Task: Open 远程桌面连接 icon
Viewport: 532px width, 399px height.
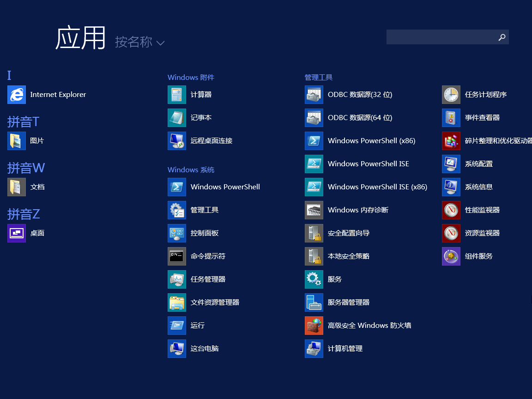Action: click(x=177, y=141)
